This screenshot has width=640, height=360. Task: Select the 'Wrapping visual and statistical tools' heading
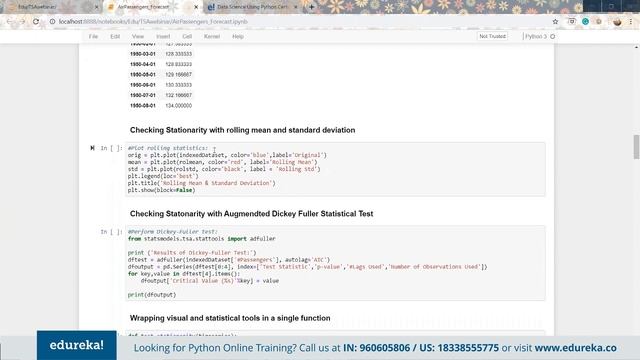[x=230, y=318]
